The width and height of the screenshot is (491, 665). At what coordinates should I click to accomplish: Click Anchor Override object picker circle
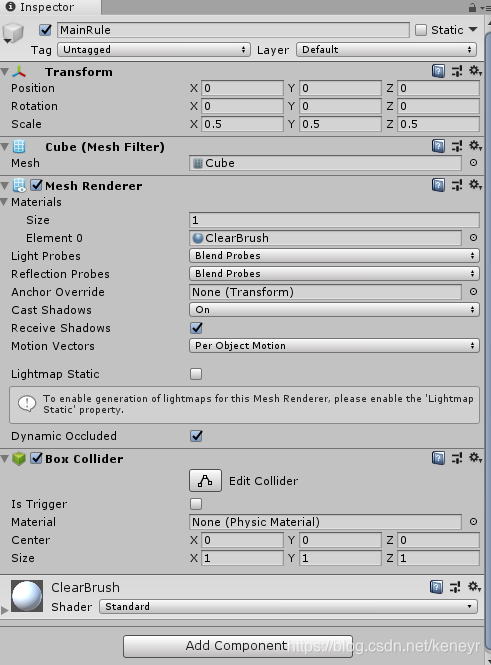coord(473,292)
